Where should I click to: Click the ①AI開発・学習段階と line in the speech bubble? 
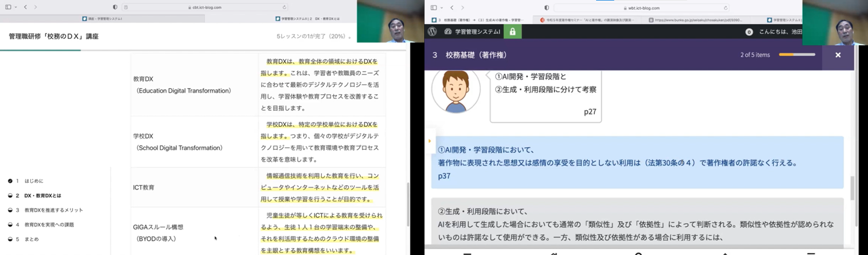[x=530, y=76]
